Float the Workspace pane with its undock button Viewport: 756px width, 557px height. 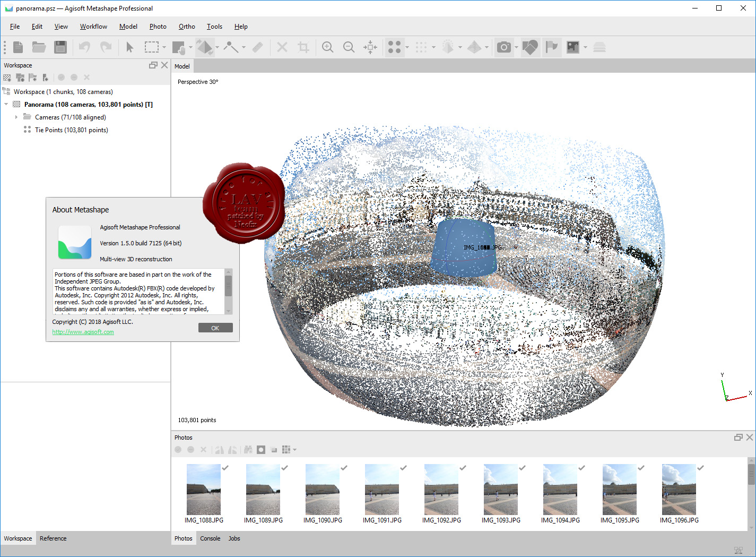click(153, 65)
